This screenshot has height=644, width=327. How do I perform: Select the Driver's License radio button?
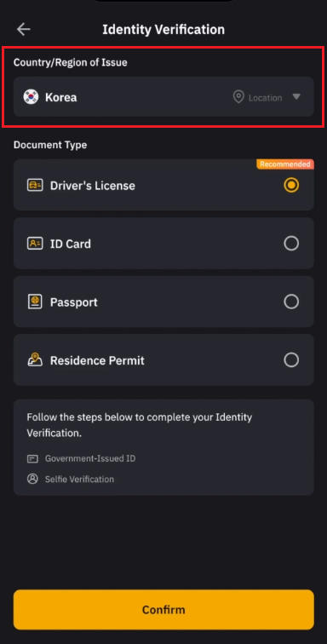(291, 185)
